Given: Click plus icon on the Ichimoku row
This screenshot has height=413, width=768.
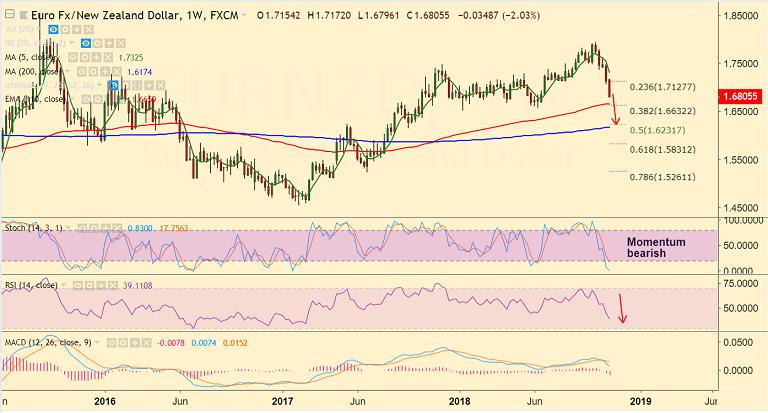Looking at the screenshot, I should pyautogui.click(x=149, y=85).
